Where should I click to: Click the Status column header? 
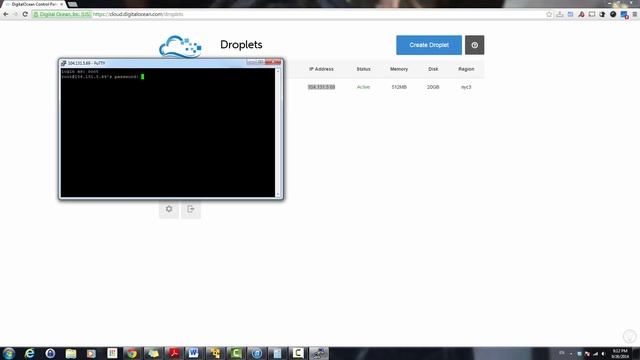coord(363,69)
